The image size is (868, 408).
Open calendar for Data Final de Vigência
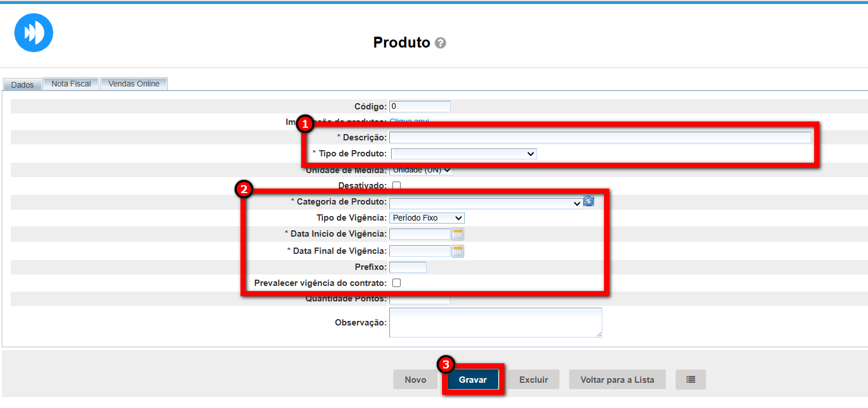pyautogui.click(x=457, y=251)
